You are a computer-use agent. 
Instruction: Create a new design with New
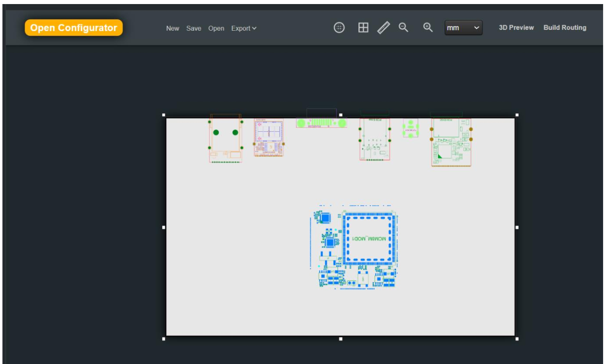172,28
